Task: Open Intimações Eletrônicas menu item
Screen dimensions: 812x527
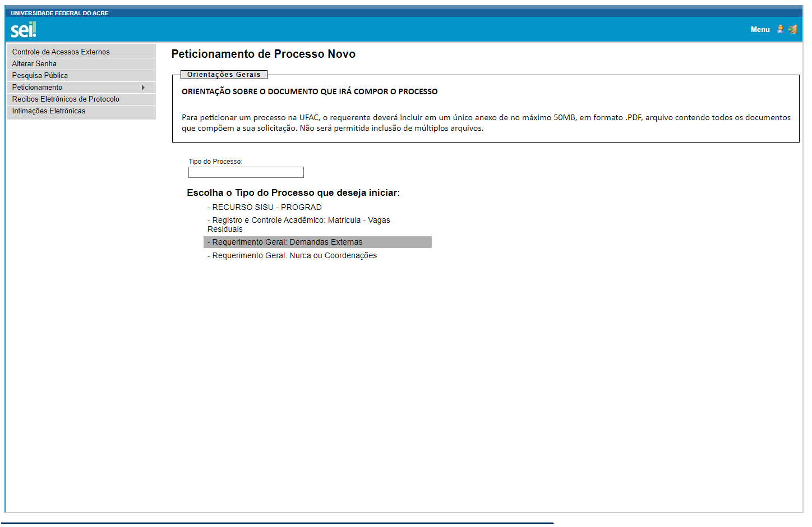Action: tap(49, 111)
